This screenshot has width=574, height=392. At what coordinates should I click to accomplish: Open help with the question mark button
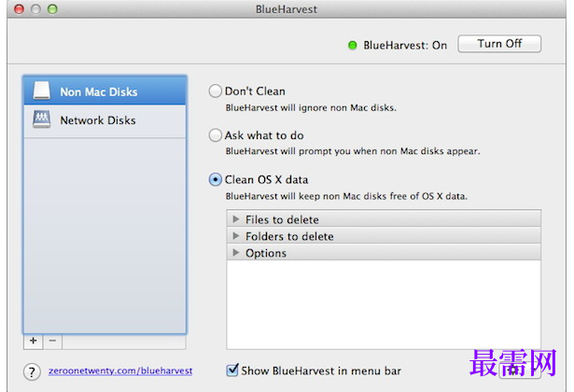(32, 371)
